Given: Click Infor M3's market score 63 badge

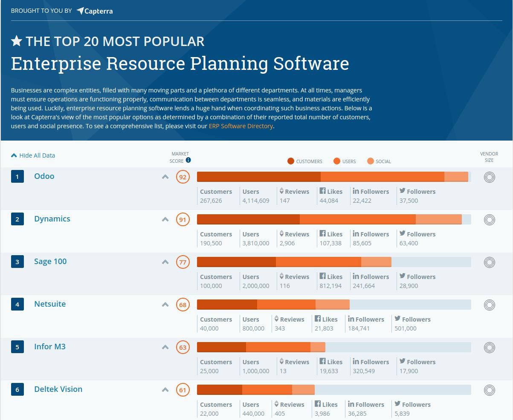Looking at the screenshot, I should [x=183, y=347].
